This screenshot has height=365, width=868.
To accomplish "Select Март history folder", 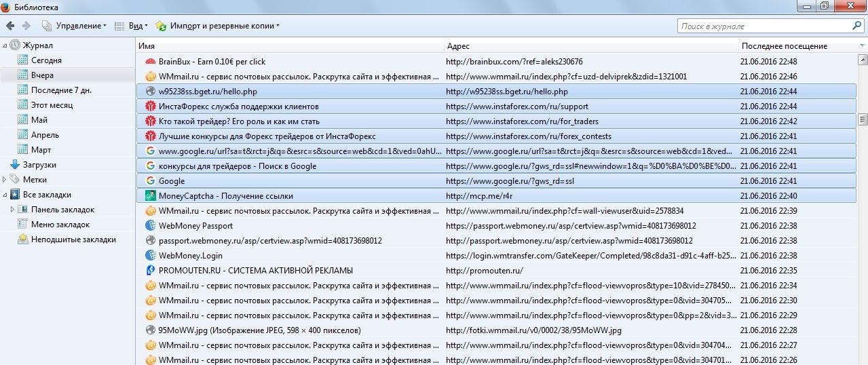I will [41, 150].
